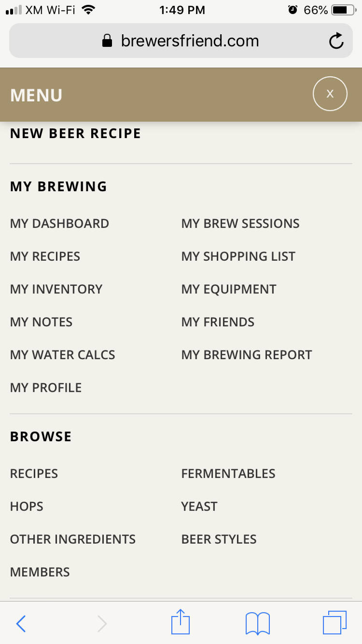
Task: Close the menu with the X icon
Action: (330, 94)
